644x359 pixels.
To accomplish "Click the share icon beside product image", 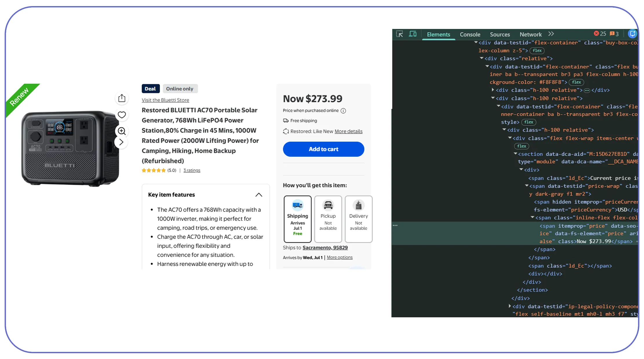I will (x=122, y=98).
